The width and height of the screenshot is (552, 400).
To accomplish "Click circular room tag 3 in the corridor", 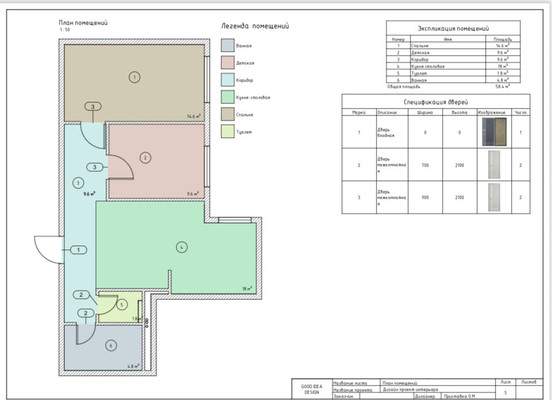I will pos(78,183).
